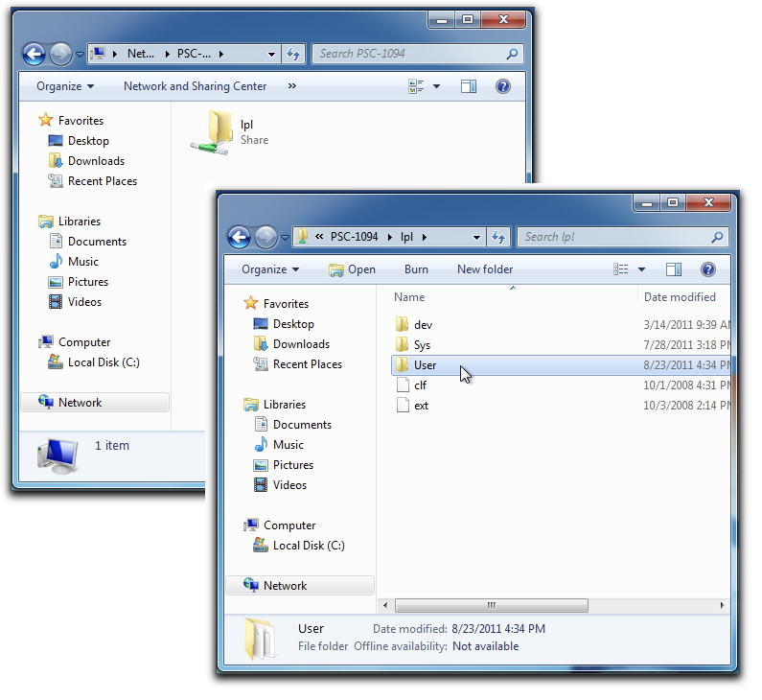Change view icon in PSC-1094 window
This screenshot has width=762, height=700.
pyautogui.click(x=416, y=86)
